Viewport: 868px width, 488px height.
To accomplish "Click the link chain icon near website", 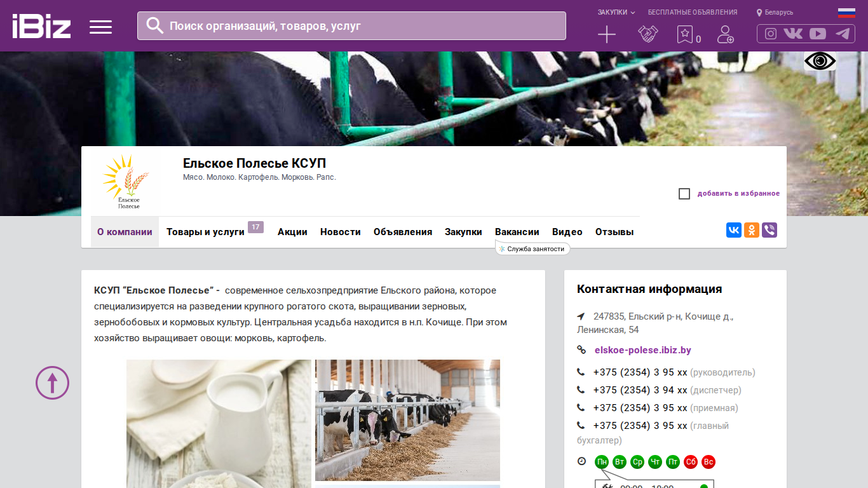I will point(581,349).
